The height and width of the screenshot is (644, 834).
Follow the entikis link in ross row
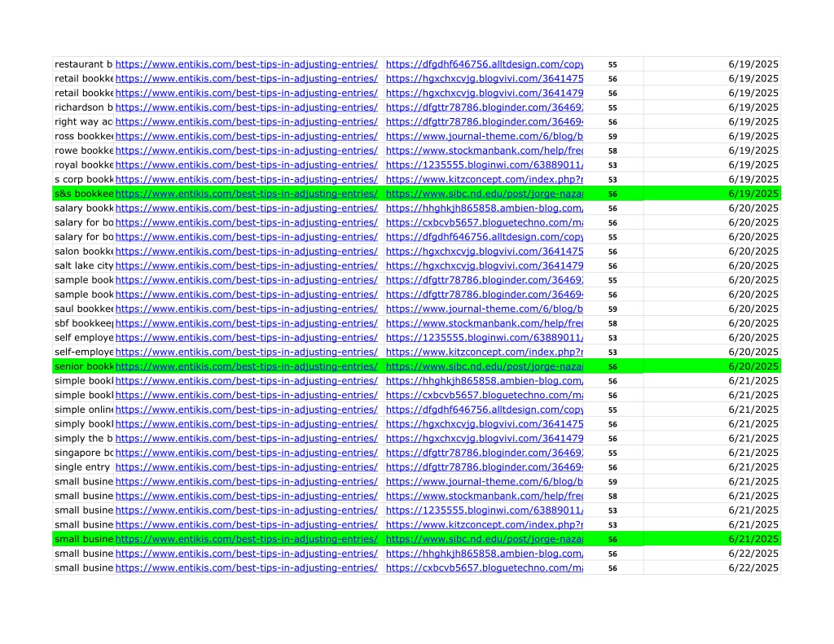(246, 136)
